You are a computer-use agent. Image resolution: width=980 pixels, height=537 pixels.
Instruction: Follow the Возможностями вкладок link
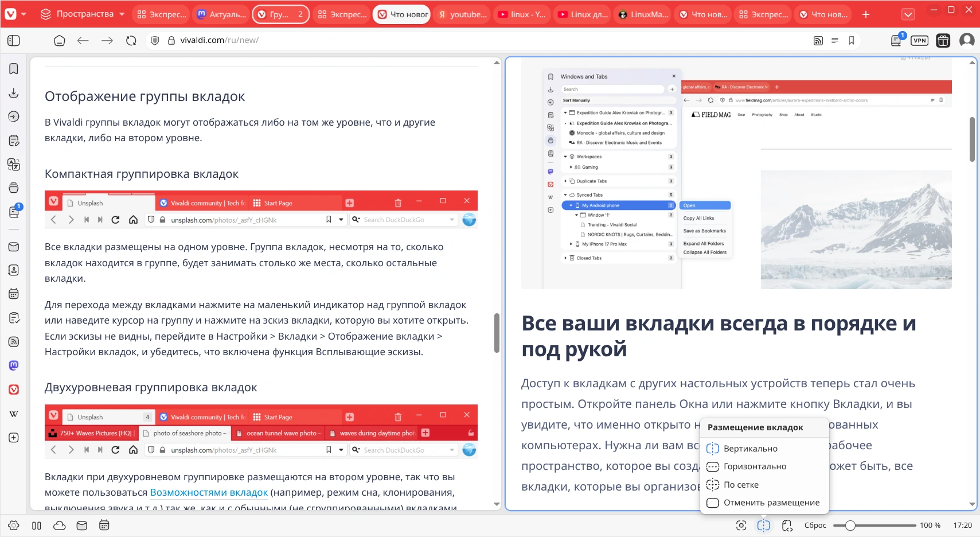(x=208, y=492)
